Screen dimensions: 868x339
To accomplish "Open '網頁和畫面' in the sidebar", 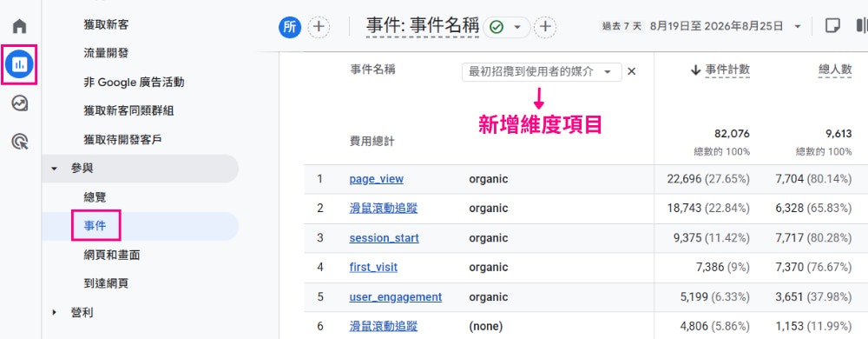I will pyautogui.click(x=112, y=255).
